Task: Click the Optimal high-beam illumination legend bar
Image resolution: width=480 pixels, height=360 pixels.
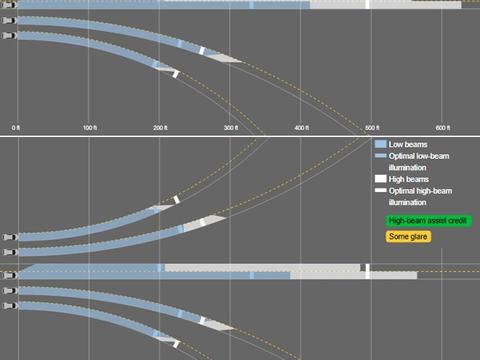Action: (x=380, y=190)
